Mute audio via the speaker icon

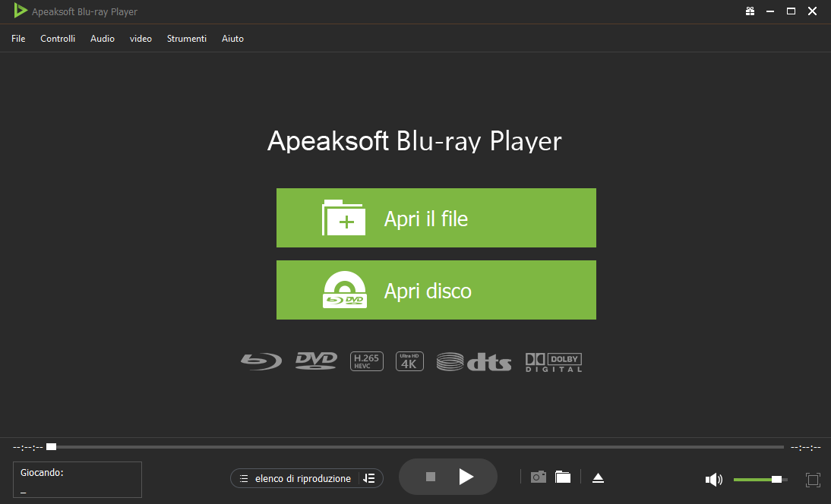click(x=714, y=480)
